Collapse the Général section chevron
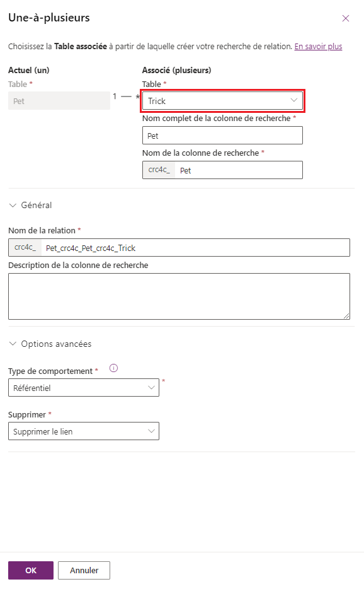Screen dimensions: 364x589 point(13,205)
